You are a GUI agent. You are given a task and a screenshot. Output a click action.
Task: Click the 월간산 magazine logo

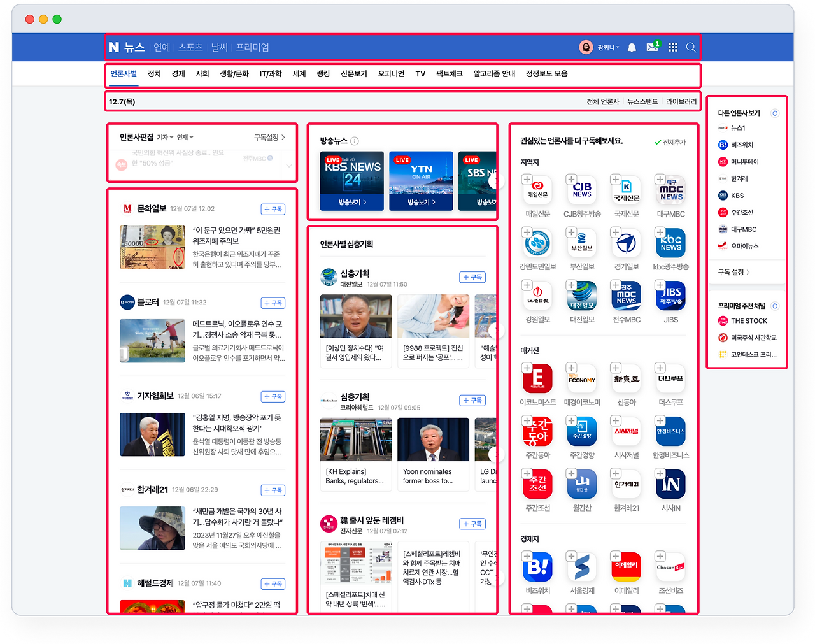(582, 485)
